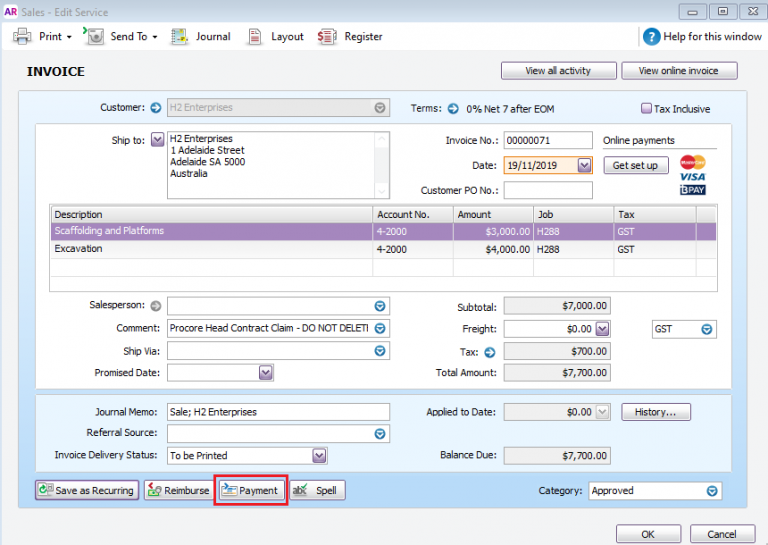The width and height of the screenshot is (768, 545).
Task: Click the Layout toolbar icon
Action: pos(254,36)
